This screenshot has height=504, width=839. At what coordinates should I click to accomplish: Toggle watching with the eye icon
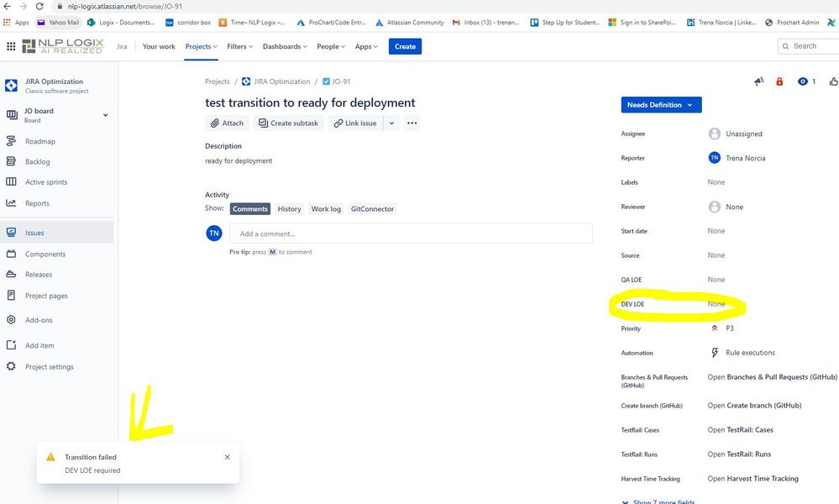coord(803,81)
